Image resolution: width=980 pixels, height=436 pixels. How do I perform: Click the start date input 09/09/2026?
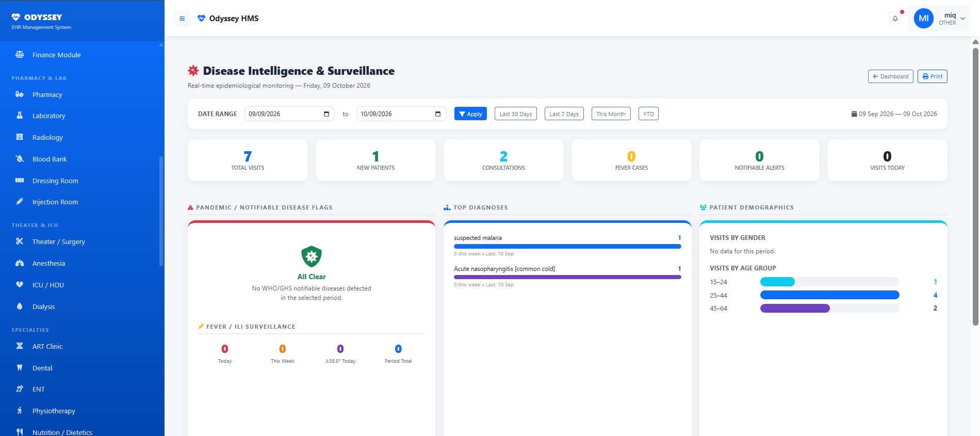289,114
